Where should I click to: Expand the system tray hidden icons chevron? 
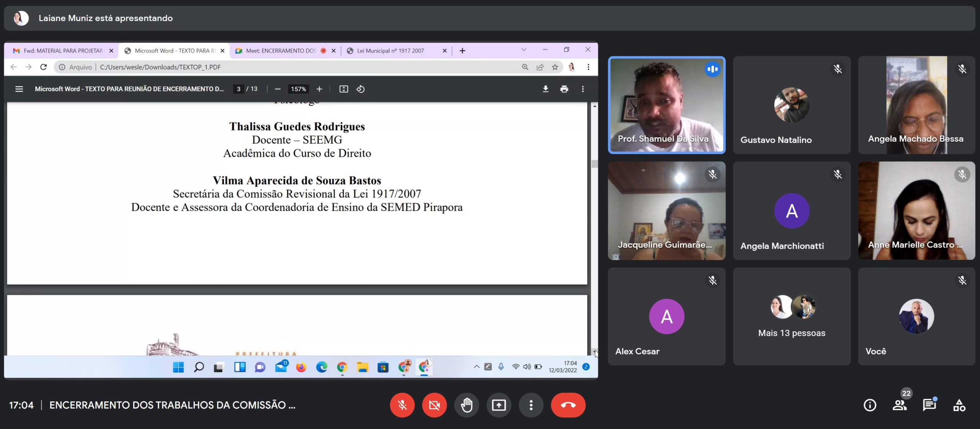click(x=477, y=367)
